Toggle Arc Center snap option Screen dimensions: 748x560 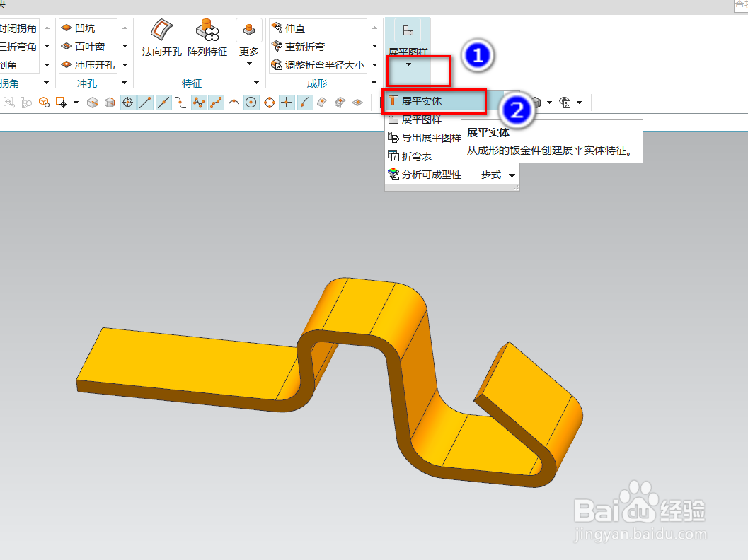[251, 103]
